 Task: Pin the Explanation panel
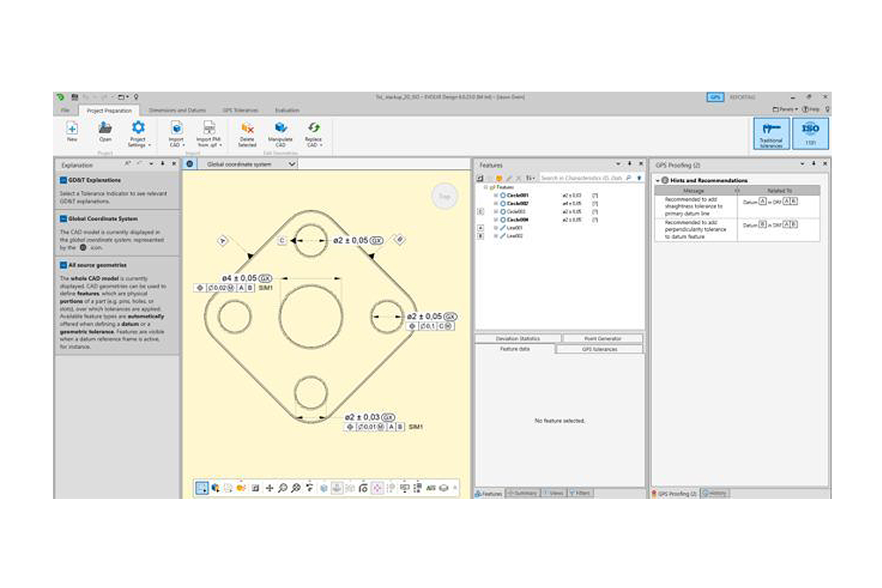point(162,164)
